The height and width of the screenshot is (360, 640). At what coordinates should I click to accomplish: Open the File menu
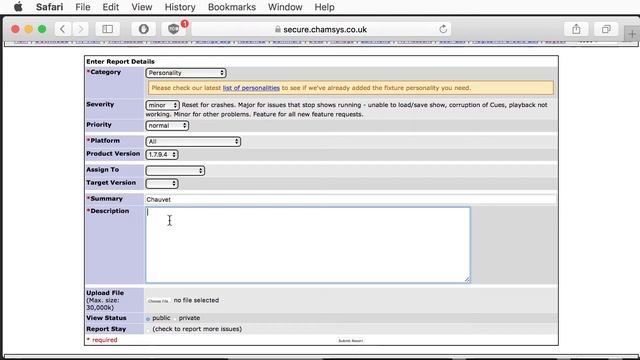tap(83, 7)
